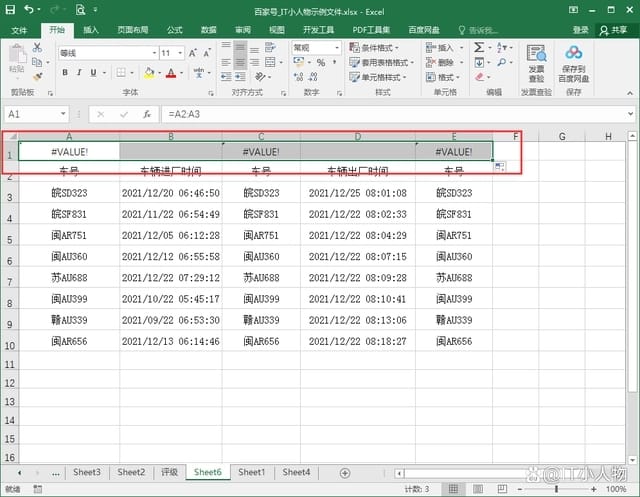The width and height of the screenshot is (640, 497).
Task: Toggle Underline formatting
Action: click(x=93, y=73)
